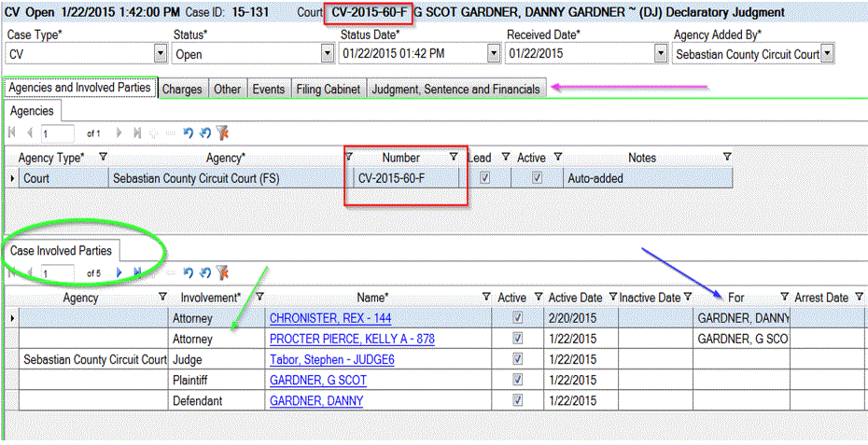Switch to the Charges tab
This screenshot has height=445, width=868.
tap(182, 90)
